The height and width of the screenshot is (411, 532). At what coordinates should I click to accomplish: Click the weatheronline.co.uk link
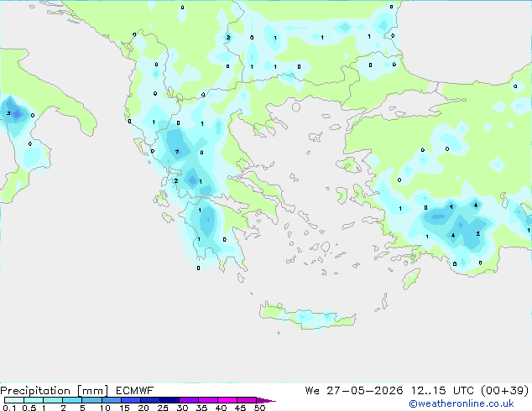[461, 403]
